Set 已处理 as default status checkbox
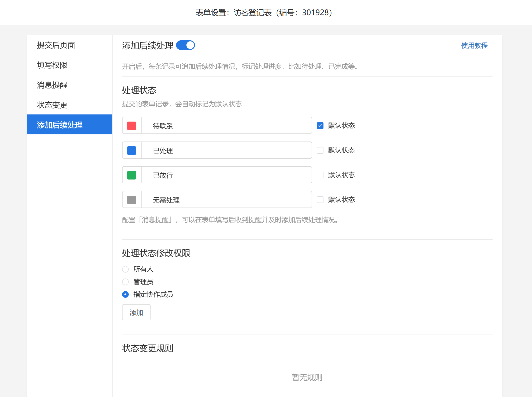This screenshot has width=532, height=397. click(x=320, y=151)
